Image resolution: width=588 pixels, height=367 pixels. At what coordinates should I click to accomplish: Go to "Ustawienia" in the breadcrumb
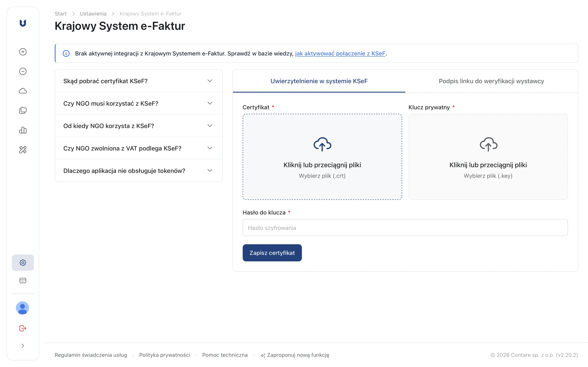click(93, 14)
